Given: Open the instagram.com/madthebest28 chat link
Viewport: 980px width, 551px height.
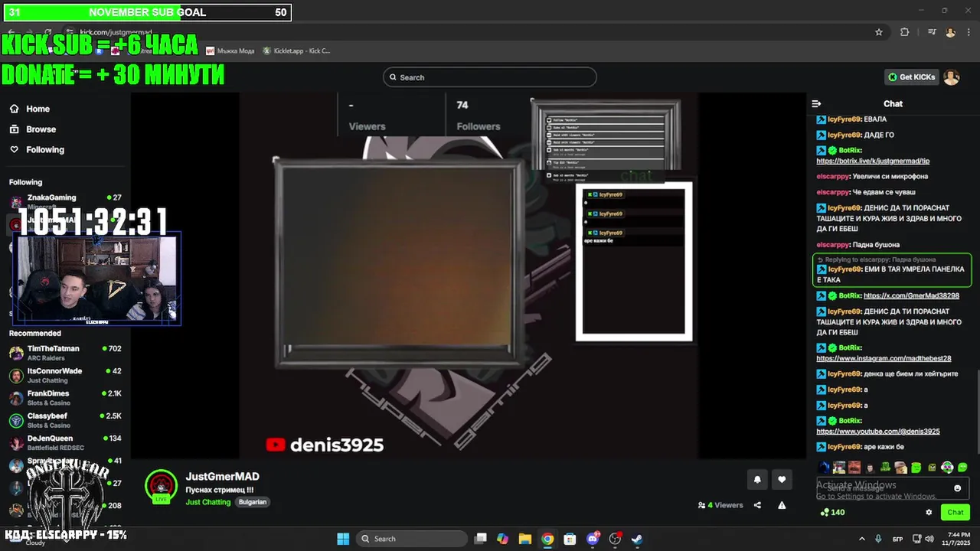Looking at the screenshot, I should point(884,358).
